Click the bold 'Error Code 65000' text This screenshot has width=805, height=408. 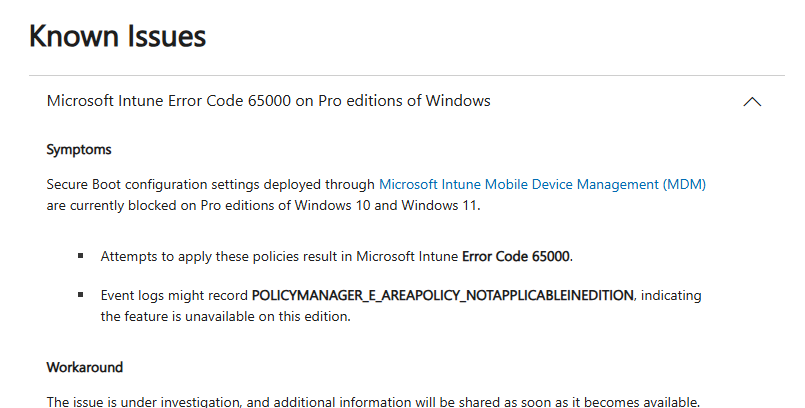click(516, 256)
